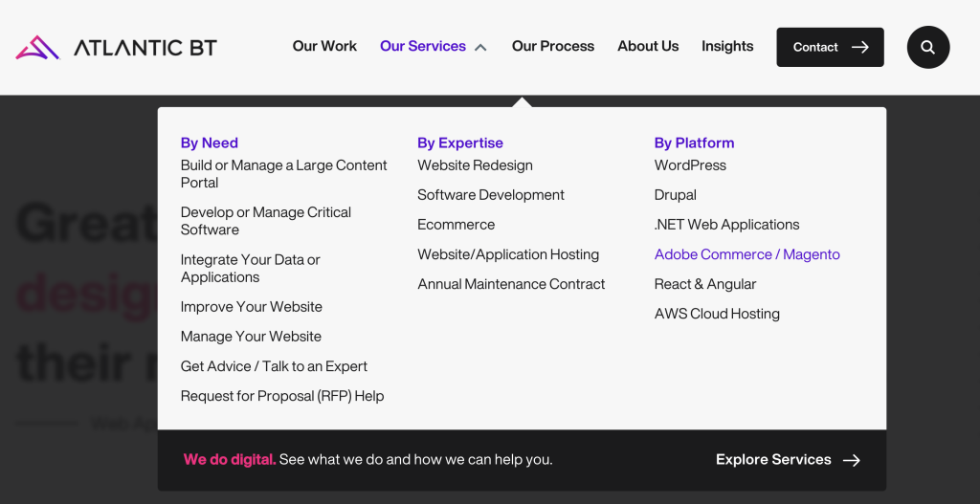
Task: Collapse the Our Services chevron
Action: [x=480, y=47]
